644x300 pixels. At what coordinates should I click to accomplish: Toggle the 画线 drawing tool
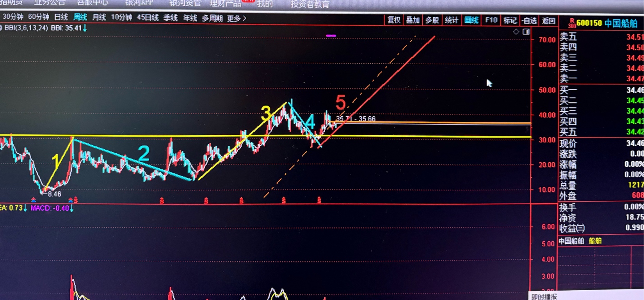click(x=471, y=20)
